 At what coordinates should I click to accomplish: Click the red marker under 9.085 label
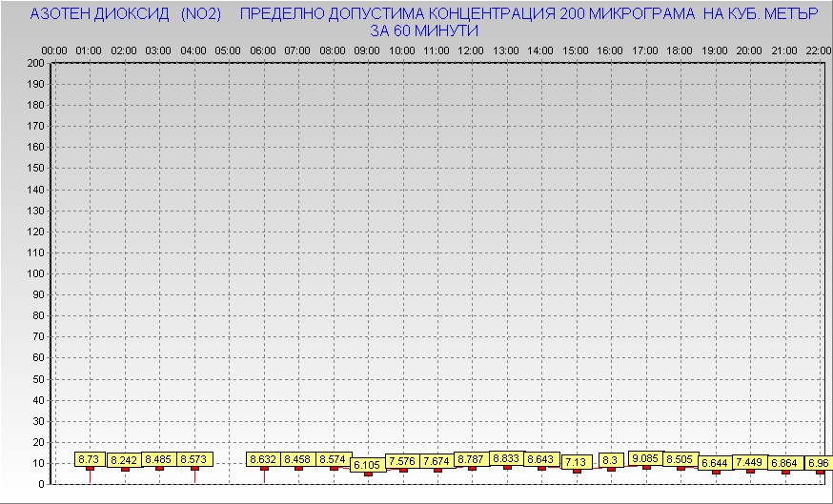point(646,468)
